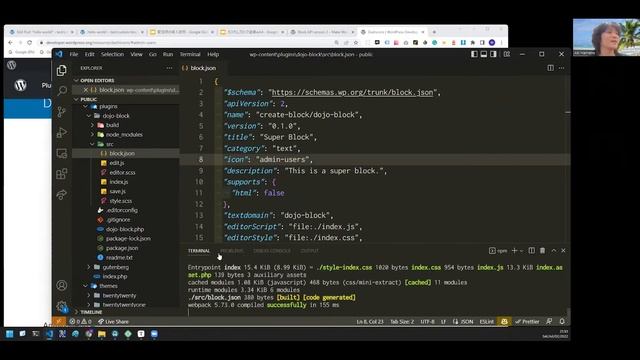Image resolution: width=640 pixels, height=360 pixels.
Task: Open notifications bell in status bar
Action: pos(562,322)
